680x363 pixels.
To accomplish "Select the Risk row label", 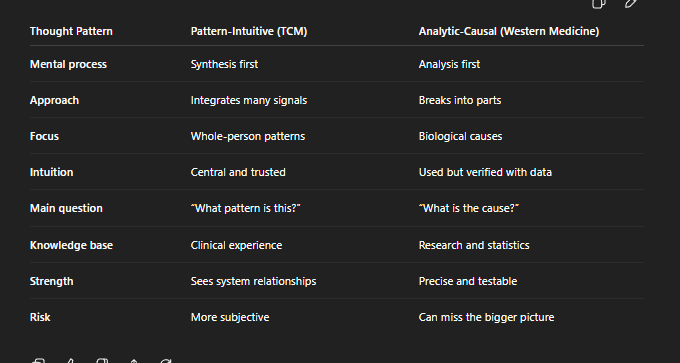I will point(40,317).
